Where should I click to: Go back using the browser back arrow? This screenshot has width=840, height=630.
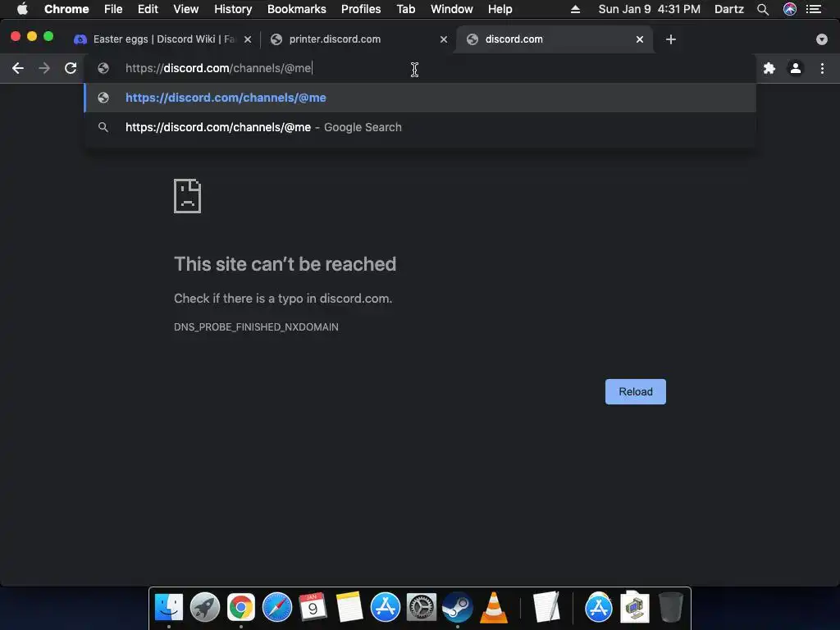18,68
